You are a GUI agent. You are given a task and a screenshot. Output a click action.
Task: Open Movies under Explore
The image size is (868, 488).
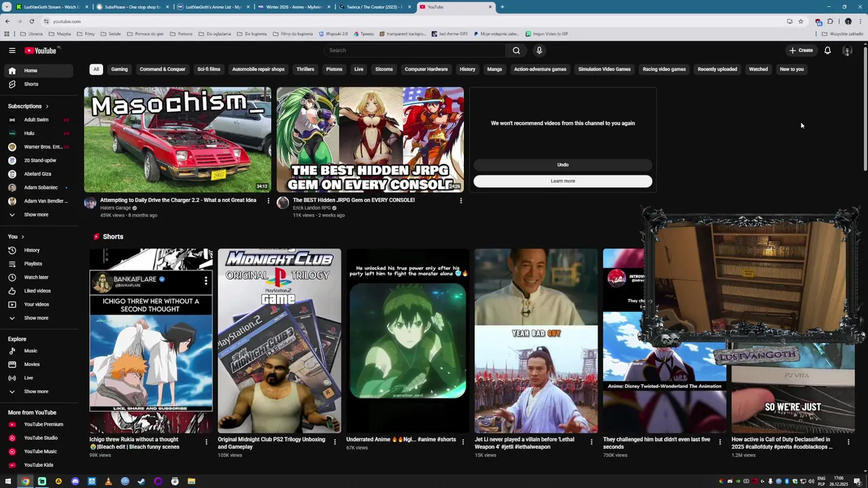click(x=42, y=364)
